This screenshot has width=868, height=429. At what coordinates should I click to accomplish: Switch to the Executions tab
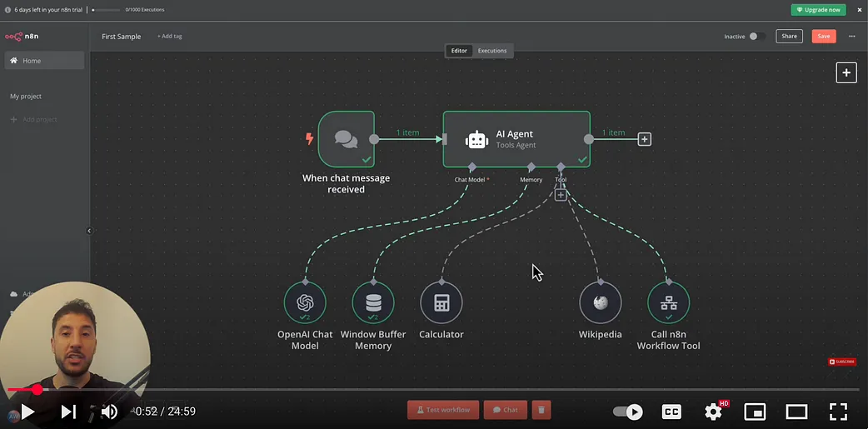[492, 50]
